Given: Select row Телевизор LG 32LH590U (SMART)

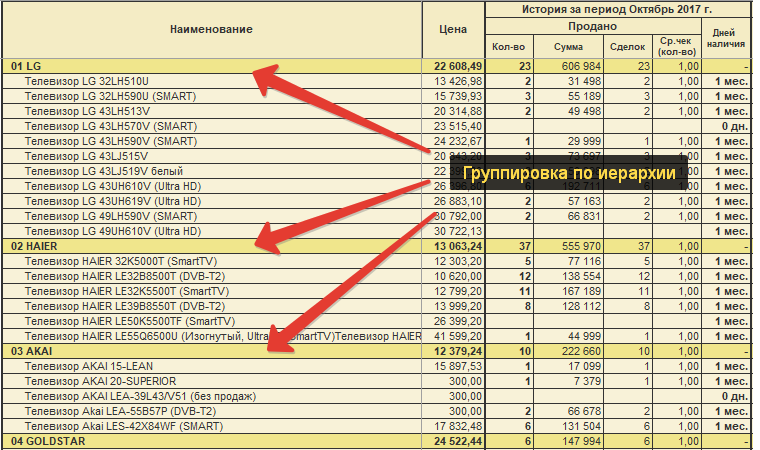Looking at the screenshot, I should 377,96.
